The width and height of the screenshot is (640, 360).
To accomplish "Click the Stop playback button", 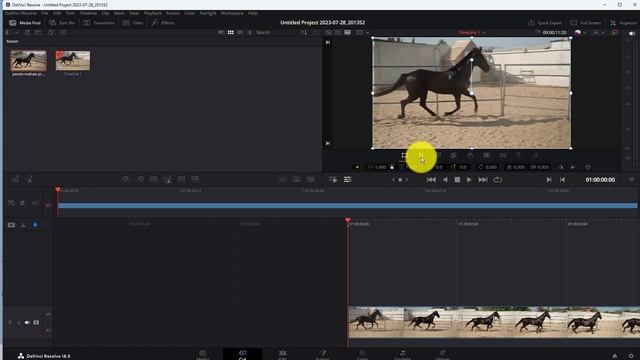I will (457, 180).
